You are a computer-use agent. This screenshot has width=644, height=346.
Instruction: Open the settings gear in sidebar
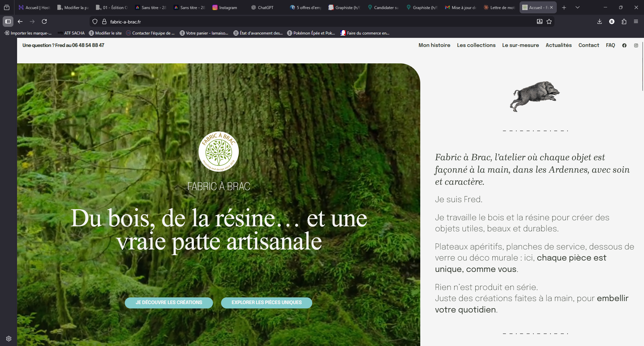[9, 339]
